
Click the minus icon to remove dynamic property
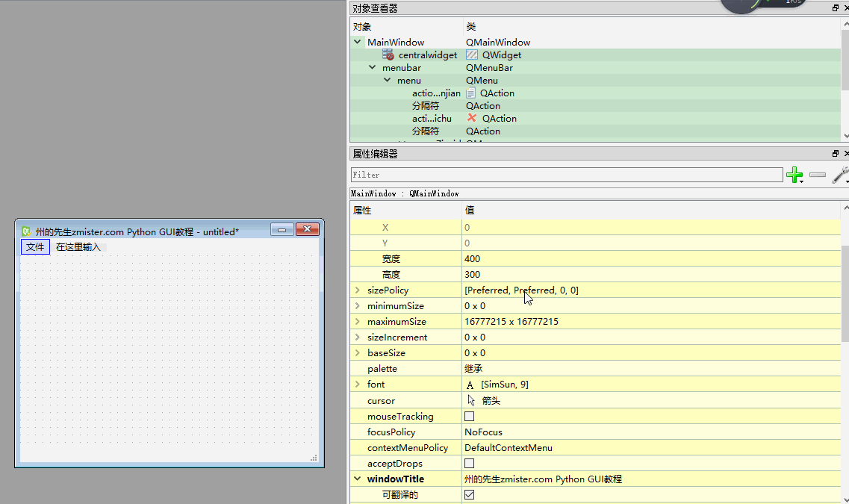click(x=817, y=175)
